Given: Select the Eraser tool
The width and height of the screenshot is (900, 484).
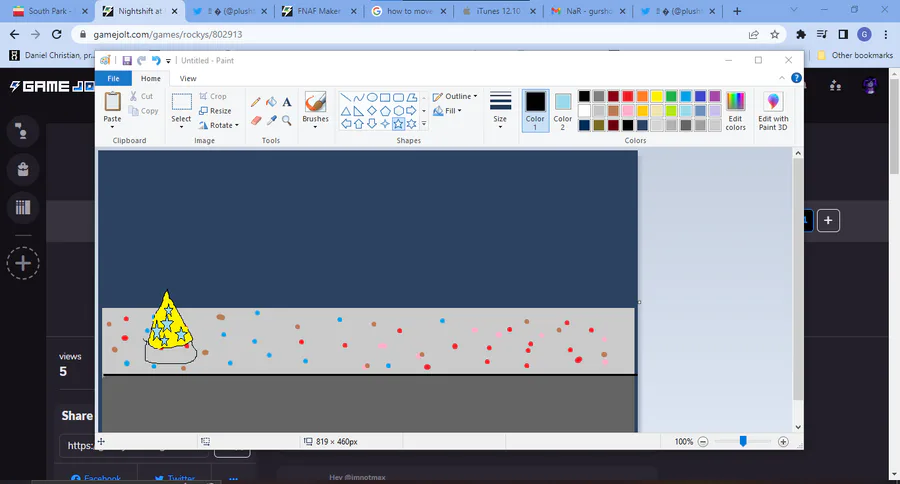Looking at the screenshot, I should [x=256, y=120].
